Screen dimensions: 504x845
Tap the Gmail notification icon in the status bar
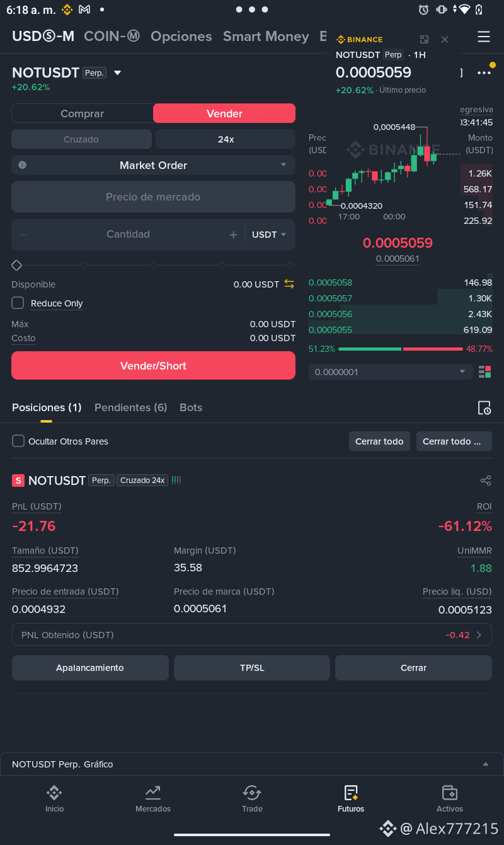[84, 9]
